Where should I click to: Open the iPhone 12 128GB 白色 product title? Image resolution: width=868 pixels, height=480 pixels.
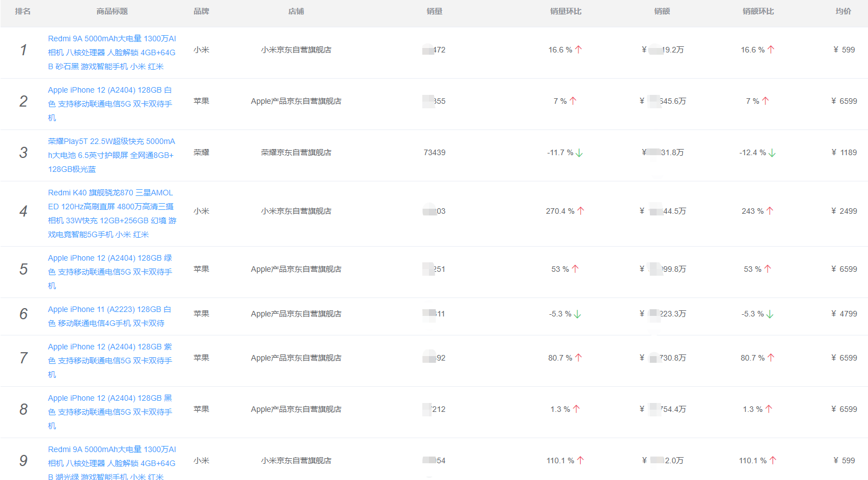[110, 104]
